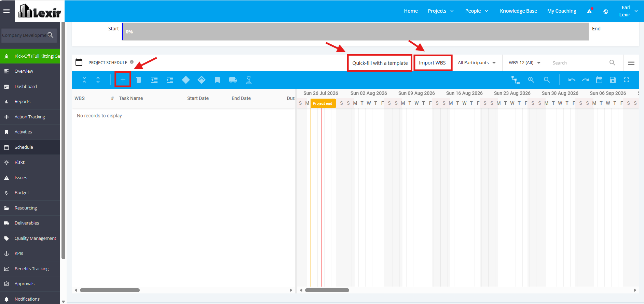644x304 pixels.
Task: Click the stamp icon in the schedule toolbar
Action: (x=249, y=80)
